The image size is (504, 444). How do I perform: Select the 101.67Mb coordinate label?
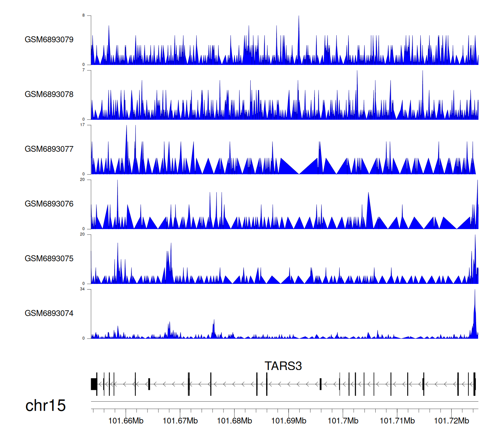tap(180, 421)
